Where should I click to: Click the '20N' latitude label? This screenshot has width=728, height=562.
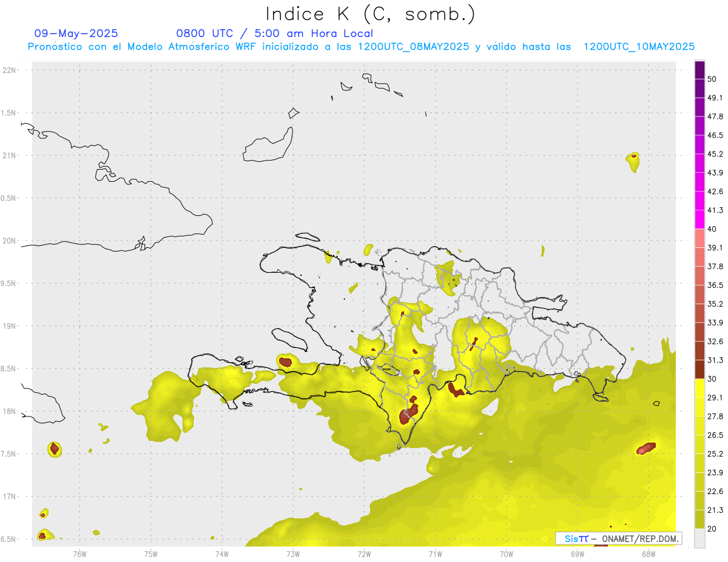(10, 241)
